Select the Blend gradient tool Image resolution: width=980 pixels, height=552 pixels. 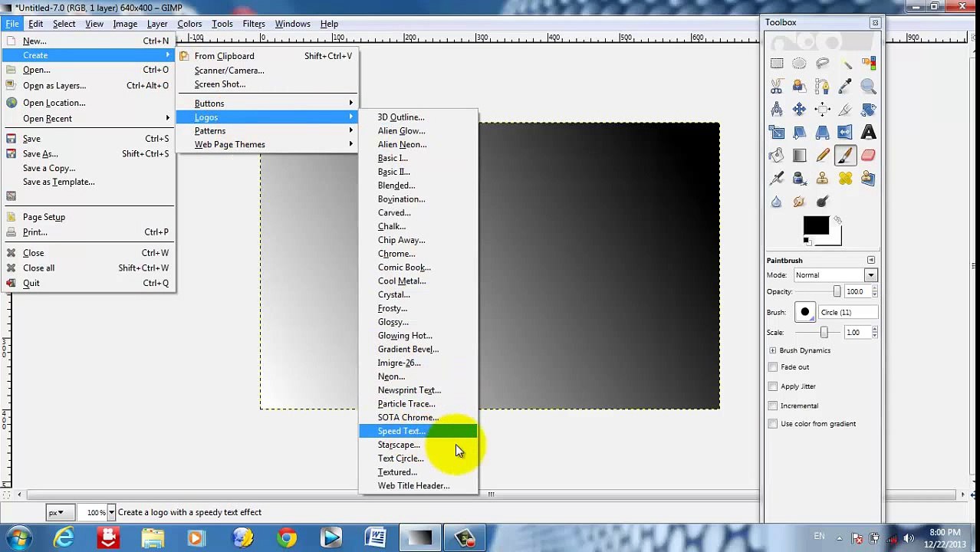click(799, 156)
